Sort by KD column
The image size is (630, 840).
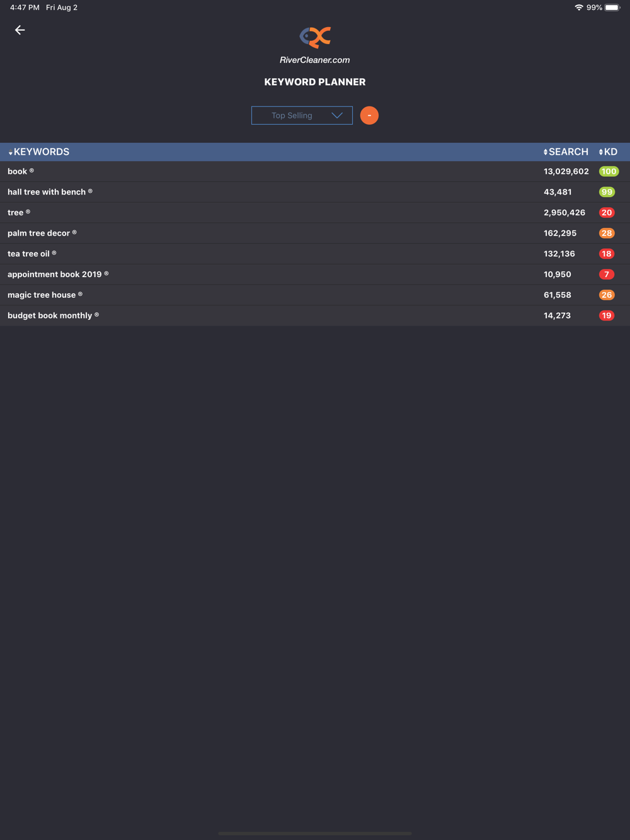608,152
